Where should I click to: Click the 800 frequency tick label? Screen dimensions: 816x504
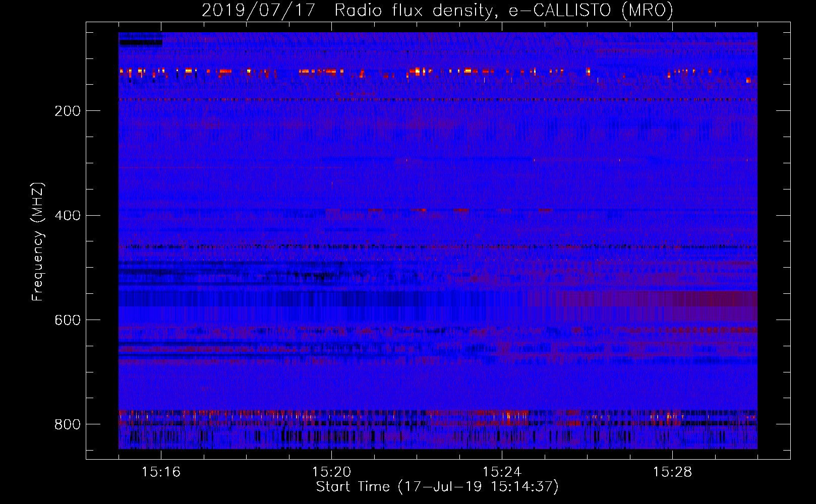(x=68, y=424)
